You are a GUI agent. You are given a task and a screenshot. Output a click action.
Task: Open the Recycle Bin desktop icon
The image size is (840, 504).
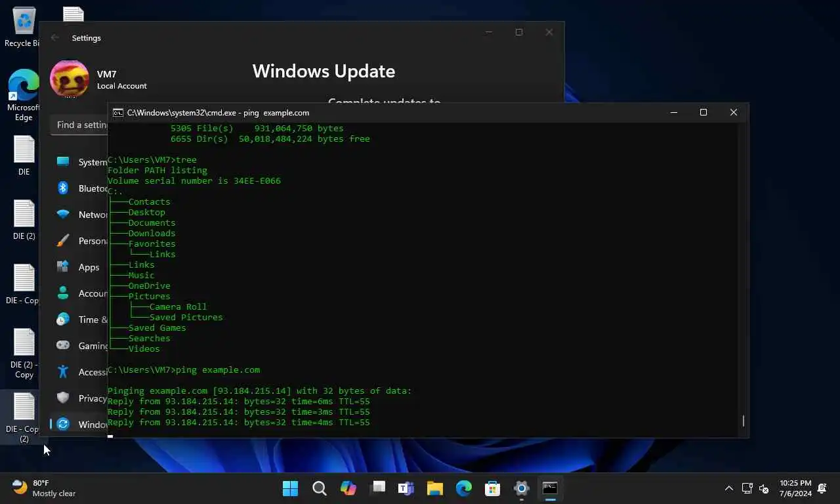(24, 27)
